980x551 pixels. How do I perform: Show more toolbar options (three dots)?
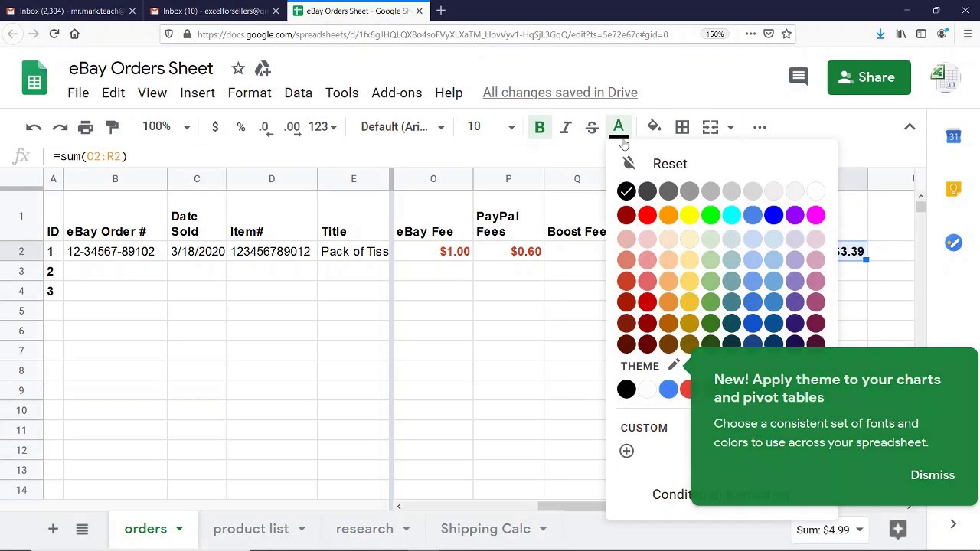tap(759, 127)
